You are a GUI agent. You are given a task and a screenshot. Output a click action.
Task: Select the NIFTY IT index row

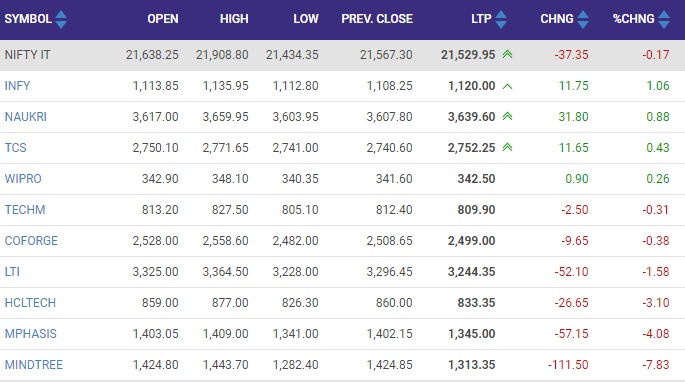[342, 55]
